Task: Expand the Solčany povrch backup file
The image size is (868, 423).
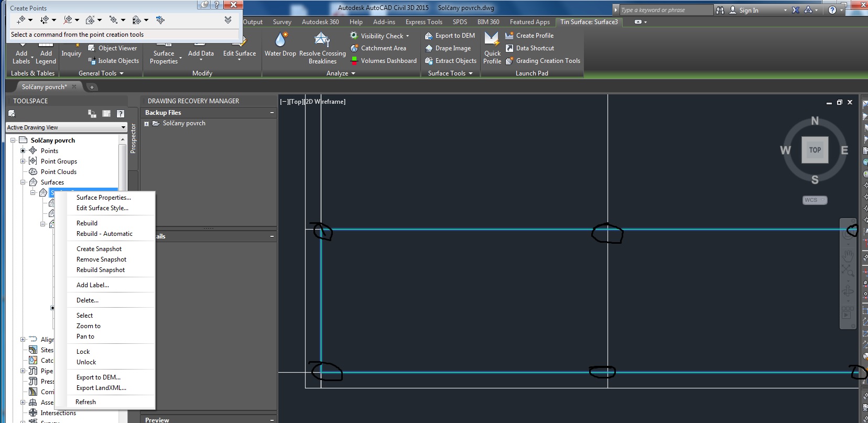Action: click(147, 124)
